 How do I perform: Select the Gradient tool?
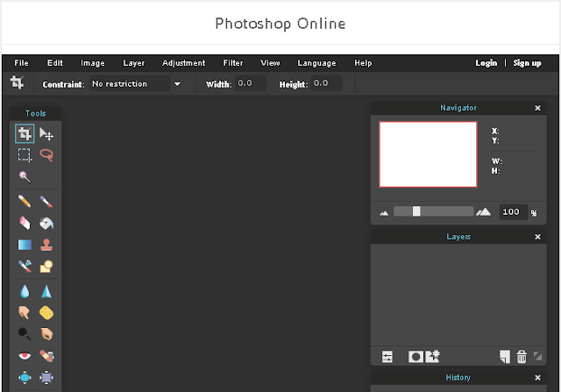[25, 245]
